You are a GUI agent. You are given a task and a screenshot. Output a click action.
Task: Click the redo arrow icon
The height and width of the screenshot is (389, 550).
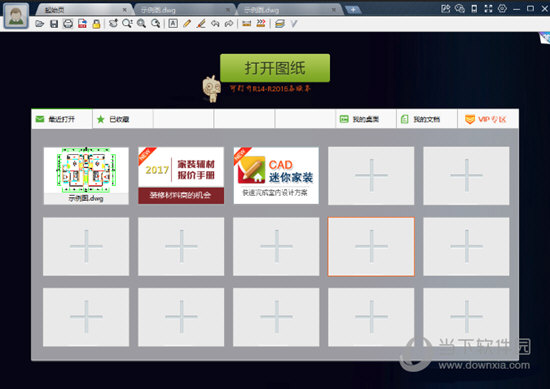229,24
